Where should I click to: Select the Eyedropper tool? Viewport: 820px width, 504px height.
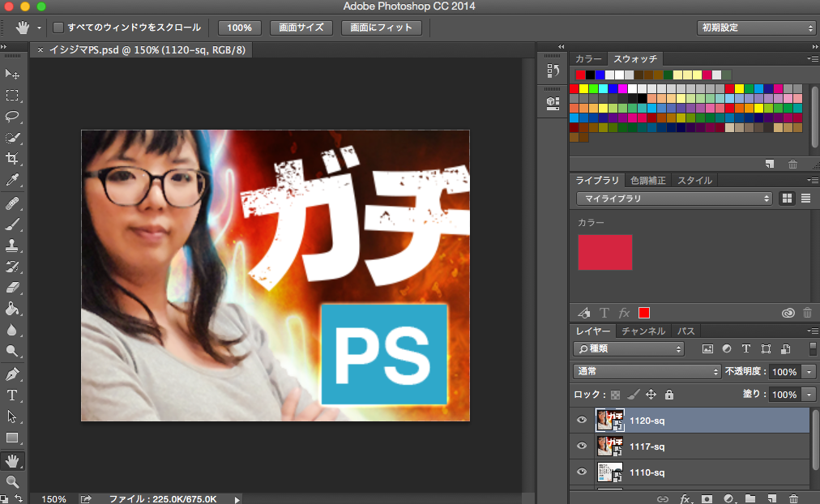tap(13, 179)
